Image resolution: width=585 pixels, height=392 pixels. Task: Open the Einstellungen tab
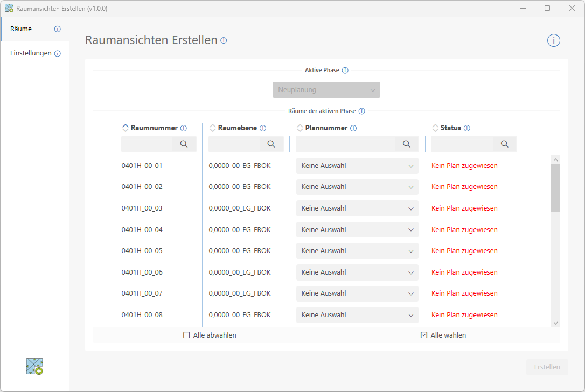coord(31,53)
